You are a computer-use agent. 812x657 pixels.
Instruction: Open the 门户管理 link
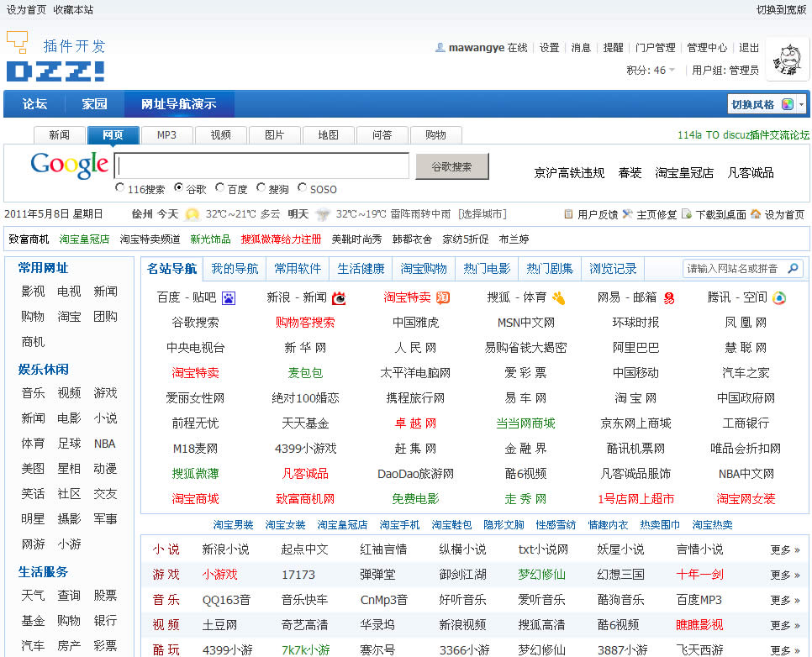pyautogui.click(x=655, y=48)
